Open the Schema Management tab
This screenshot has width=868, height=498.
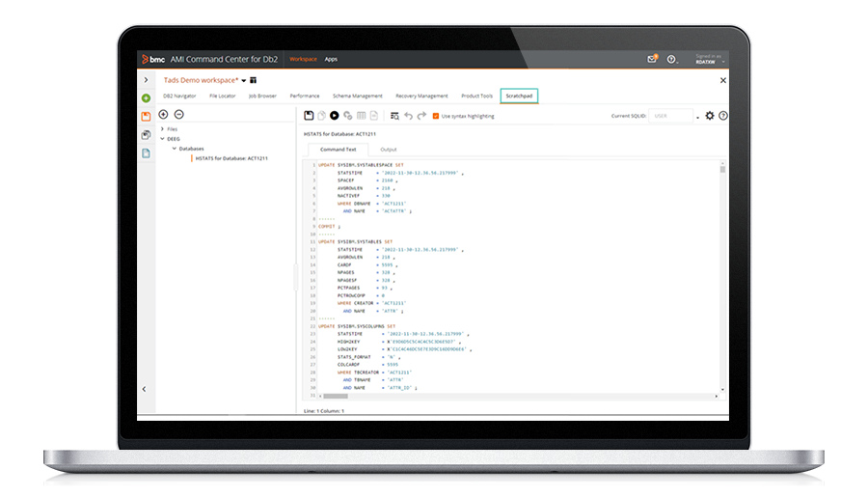tap(357, 96)
